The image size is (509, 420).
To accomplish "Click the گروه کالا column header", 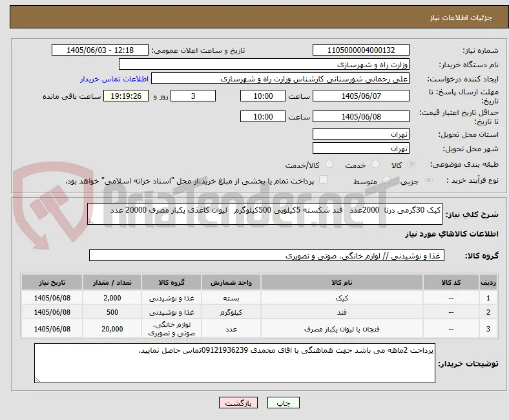I will [x=171, y=282].
